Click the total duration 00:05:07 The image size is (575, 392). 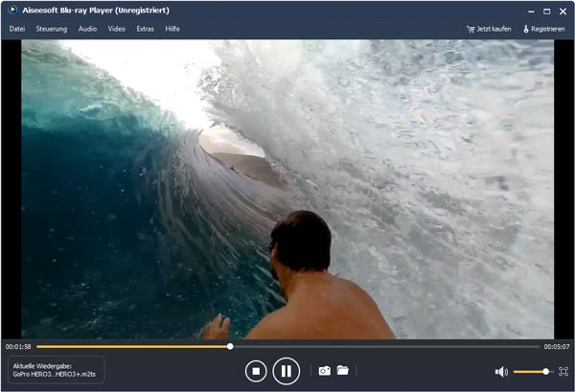pyautogui.click(x=557, y=347)
